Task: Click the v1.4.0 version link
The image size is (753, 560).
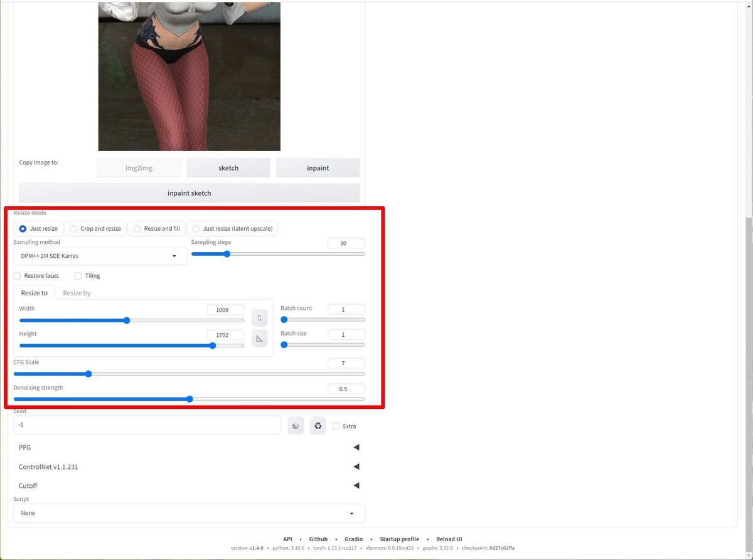Action: 256,548
